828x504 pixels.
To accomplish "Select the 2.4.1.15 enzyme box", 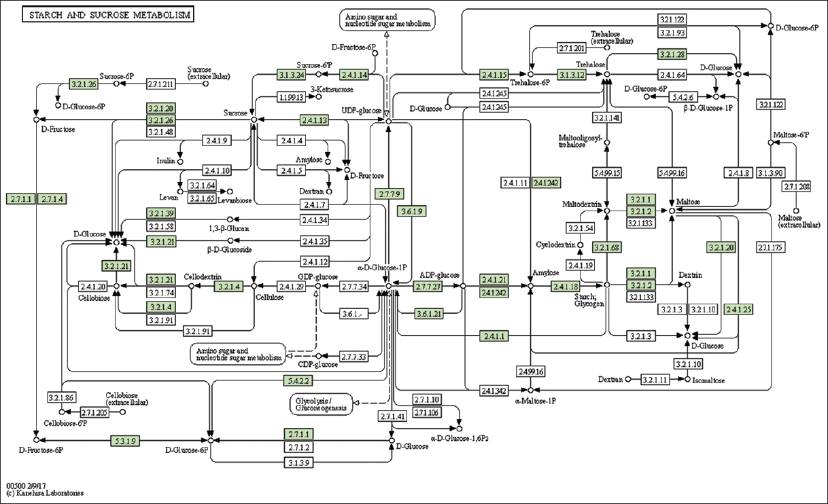I will (x=495, y=73).
